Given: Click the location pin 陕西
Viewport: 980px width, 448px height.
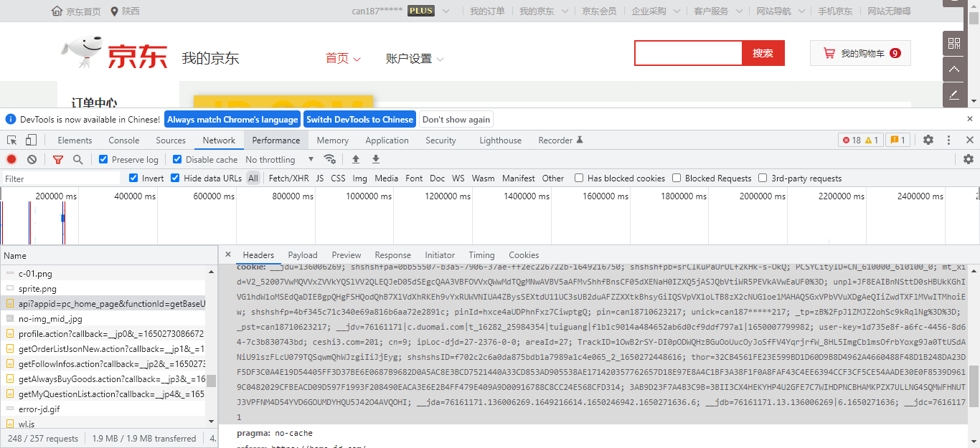Looking at the screenshot, I should (x=125, y=11).
